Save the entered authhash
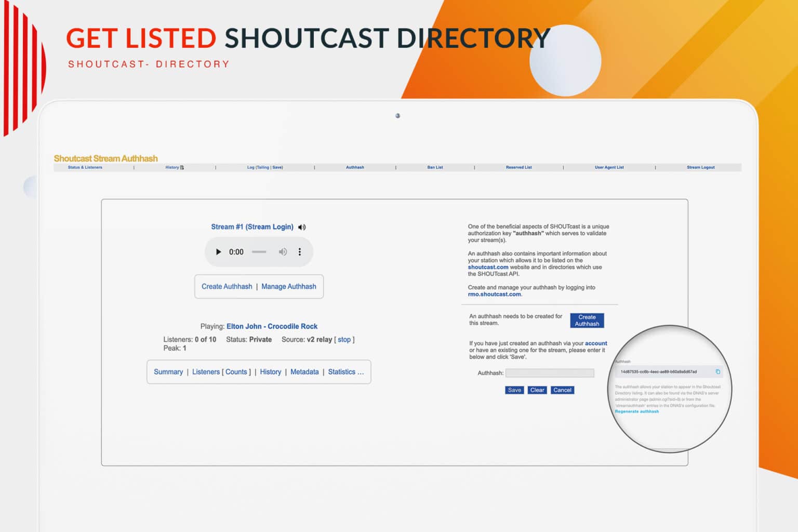The height and width of the screenshot is (532, 798). tap(514, 390)
